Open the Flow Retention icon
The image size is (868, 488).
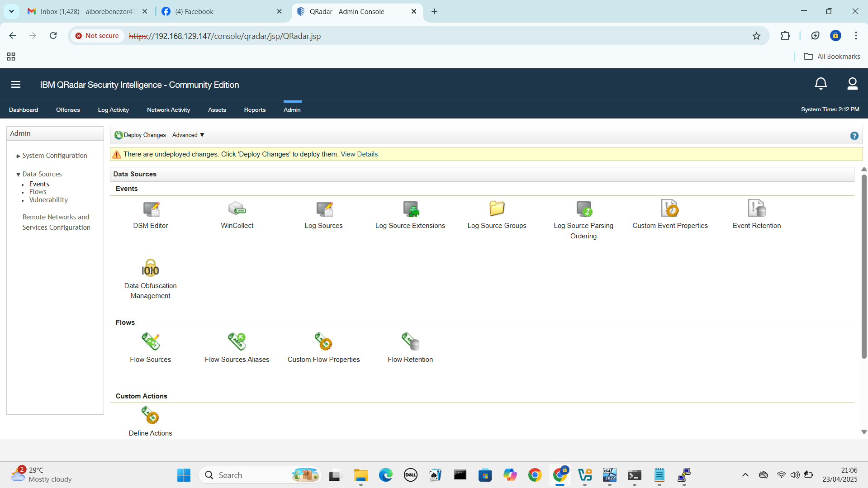pyautogui.click(x=410, y=342)
